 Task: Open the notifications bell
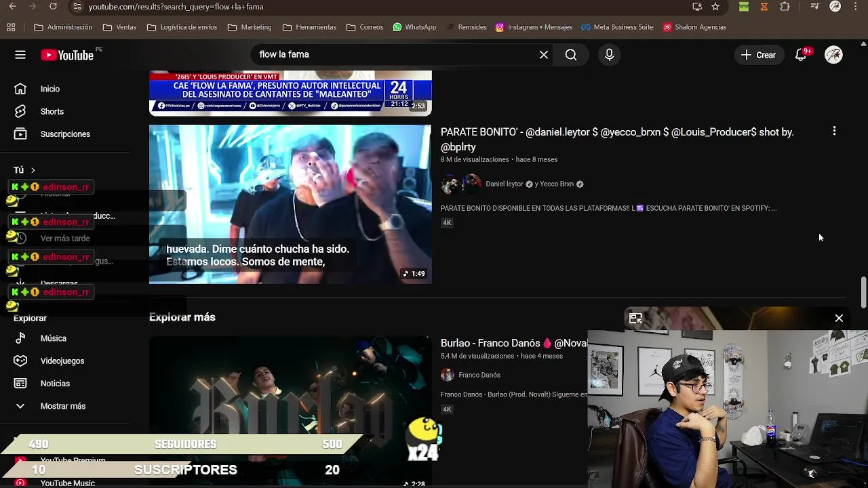click(x=801, y=55)
